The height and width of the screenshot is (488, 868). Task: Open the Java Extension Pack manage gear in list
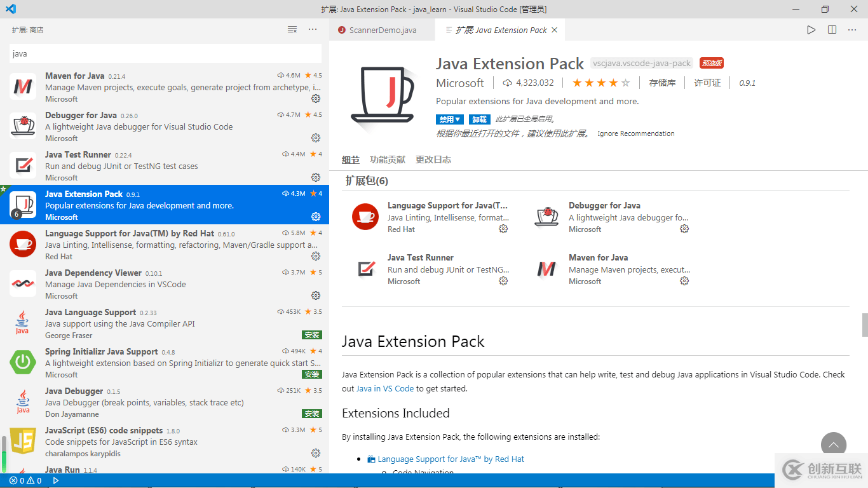(316, 217)
